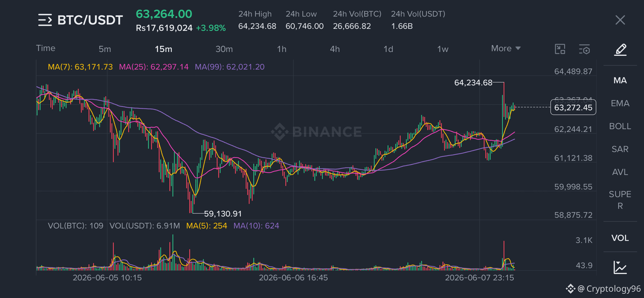Open the line chart indicator icon
644x298 pixels.
pyautogui.click(x=620, y=267)
